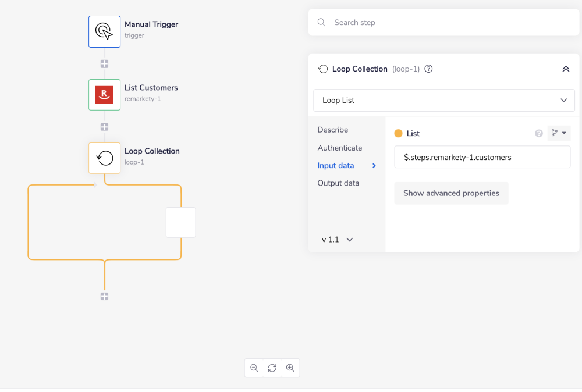Select the Loop Collection step icon
Viewport: 582px width, 392px height.
click(104, 158)
